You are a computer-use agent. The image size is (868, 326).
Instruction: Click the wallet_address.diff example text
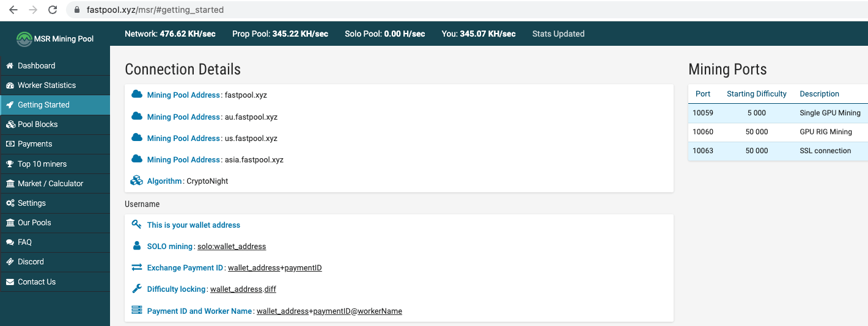243,289
